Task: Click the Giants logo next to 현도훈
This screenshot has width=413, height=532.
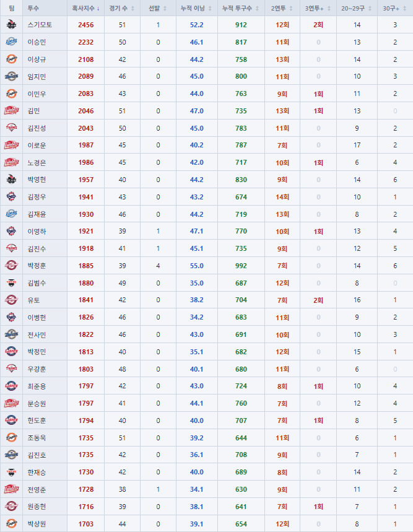Action: [11, 421]
